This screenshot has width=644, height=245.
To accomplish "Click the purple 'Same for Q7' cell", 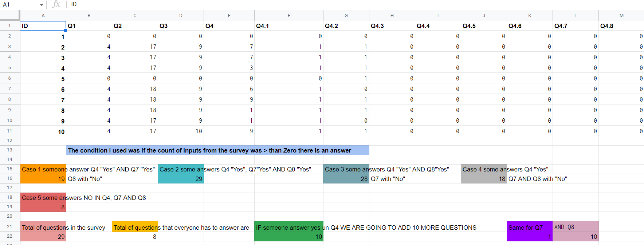I will 529,228.
